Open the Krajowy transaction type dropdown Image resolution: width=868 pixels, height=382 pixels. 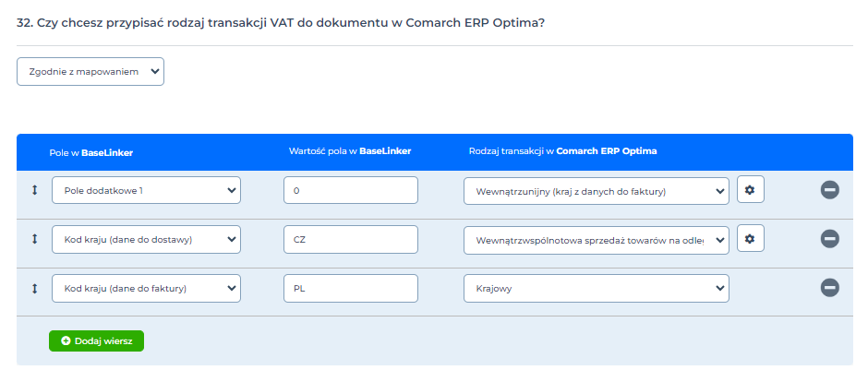pos(597,288)
